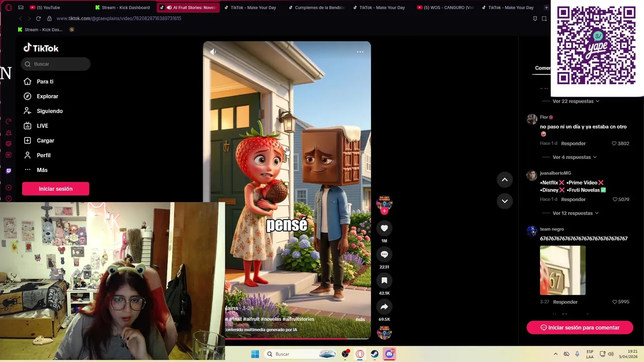Click the TikTok logo
The height and width of the screenshot is (362, 644).
coord(41,48)
